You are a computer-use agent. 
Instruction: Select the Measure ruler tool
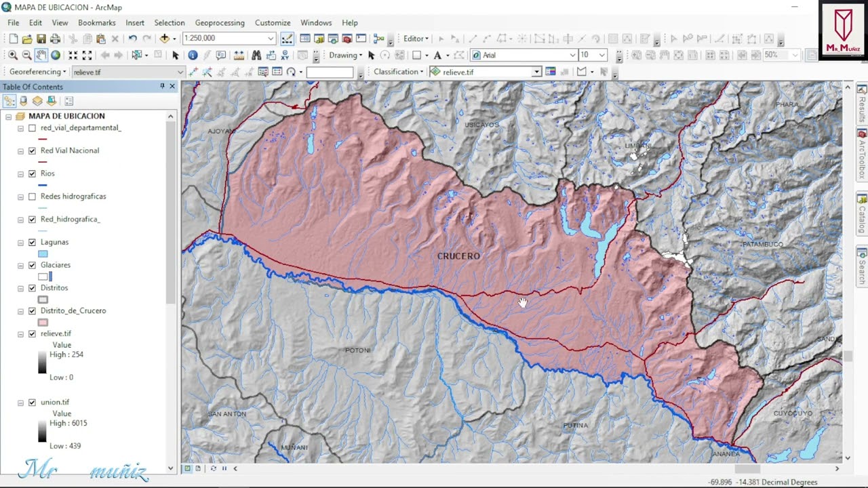pyautogui.click(x=239, y=55)
